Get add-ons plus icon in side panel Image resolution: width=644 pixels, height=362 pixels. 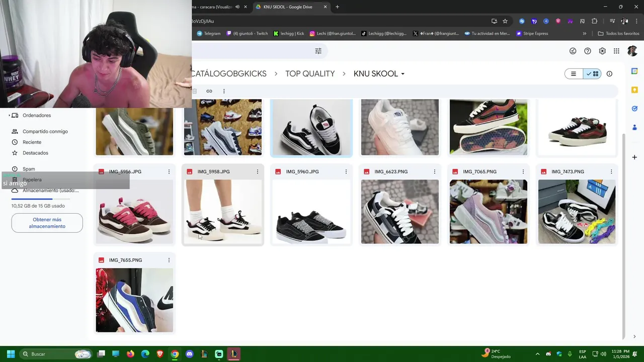[634, 157]
